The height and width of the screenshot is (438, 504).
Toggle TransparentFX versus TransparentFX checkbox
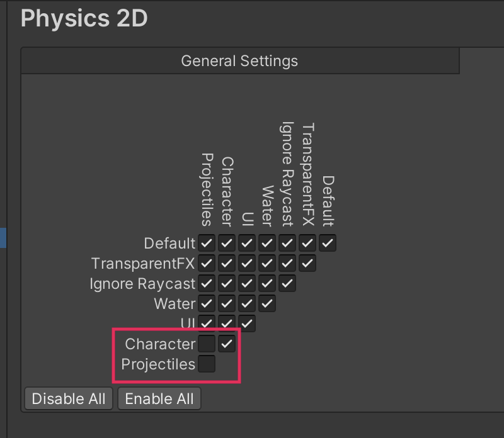pos(307,263)
